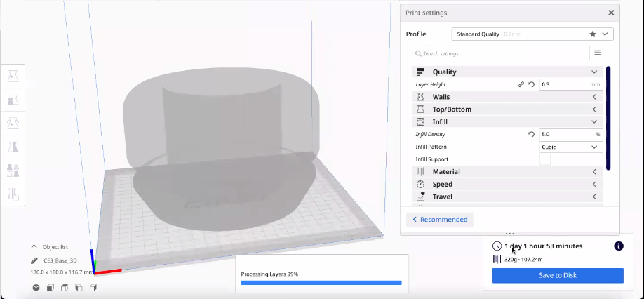
Task: Click the filament spool icon beside 320g
Action: tap(497, 259)
